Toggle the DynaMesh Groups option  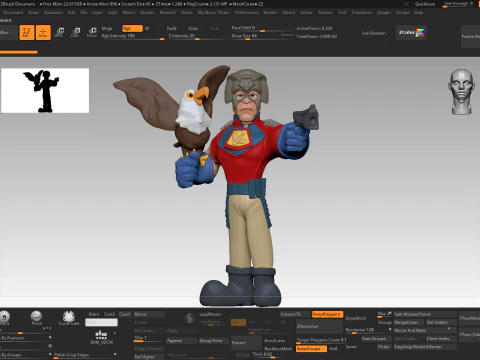[x=385, y=322]
